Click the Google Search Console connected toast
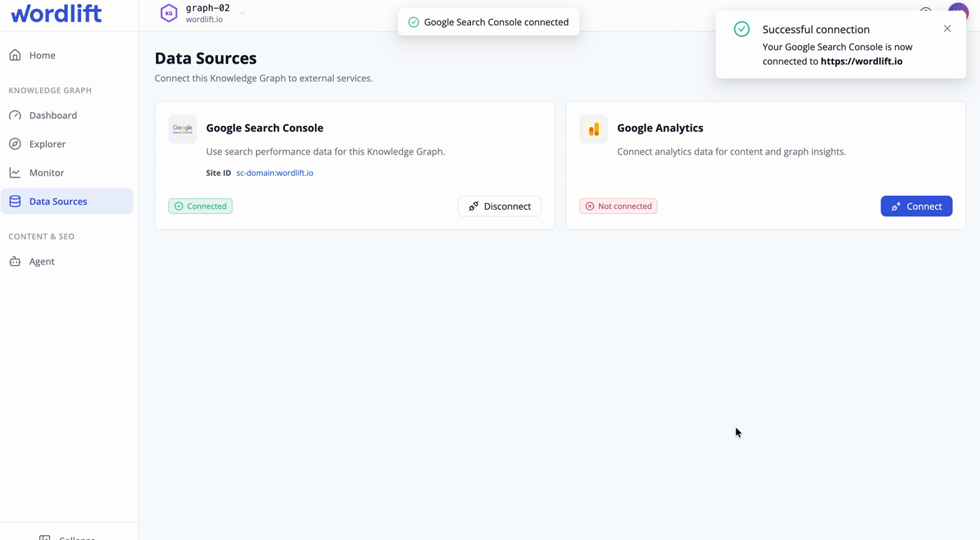 [x=489, y=22]
